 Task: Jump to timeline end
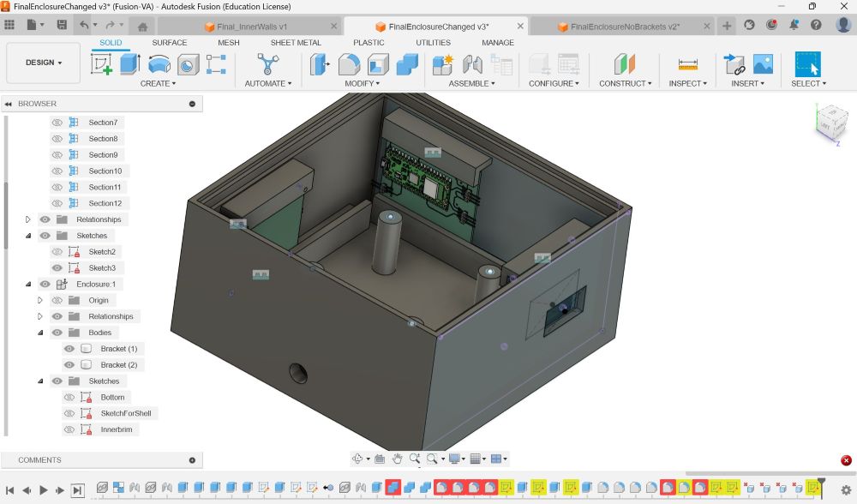(78, 490)
